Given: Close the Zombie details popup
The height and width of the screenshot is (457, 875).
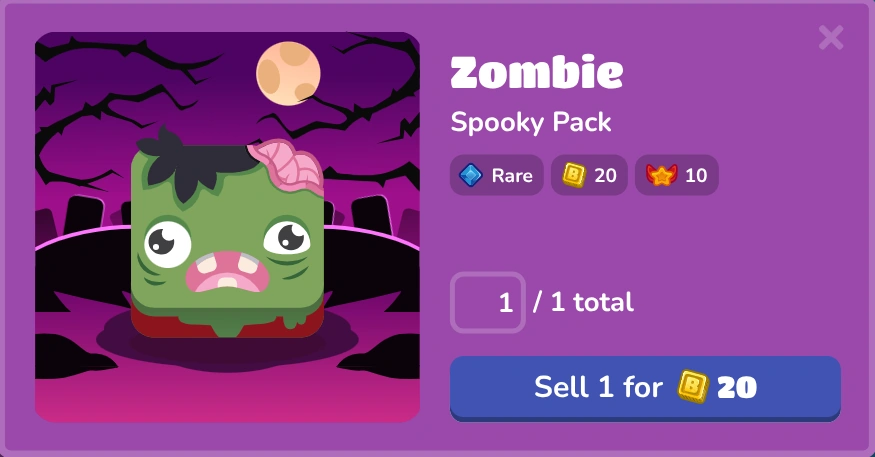Looking at the screenshot, I should 831,38.
